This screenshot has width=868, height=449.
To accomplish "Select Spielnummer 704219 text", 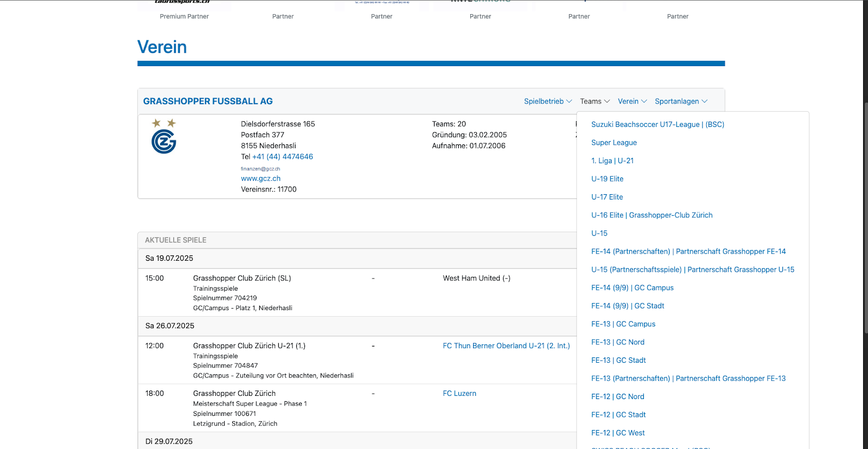I will (x=225, y=298).
